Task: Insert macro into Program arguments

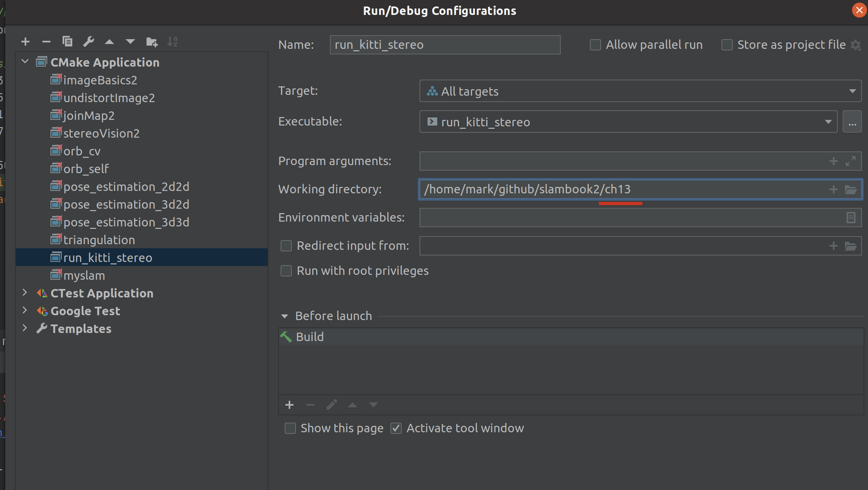Action: point(834,161)
